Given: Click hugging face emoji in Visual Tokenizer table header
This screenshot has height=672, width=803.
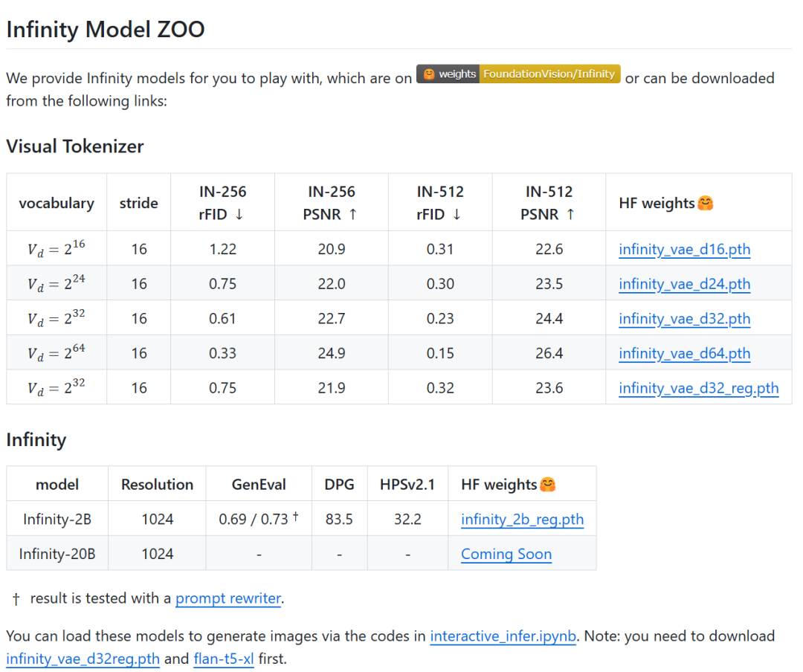Looking at the screenshot, I should tap(706, 203).
